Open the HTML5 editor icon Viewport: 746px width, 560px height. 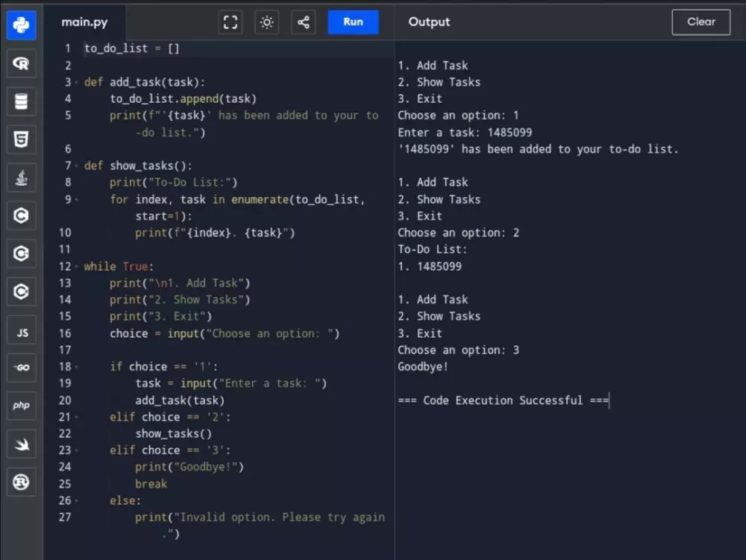pyautogui.click(x=22, y=139)
